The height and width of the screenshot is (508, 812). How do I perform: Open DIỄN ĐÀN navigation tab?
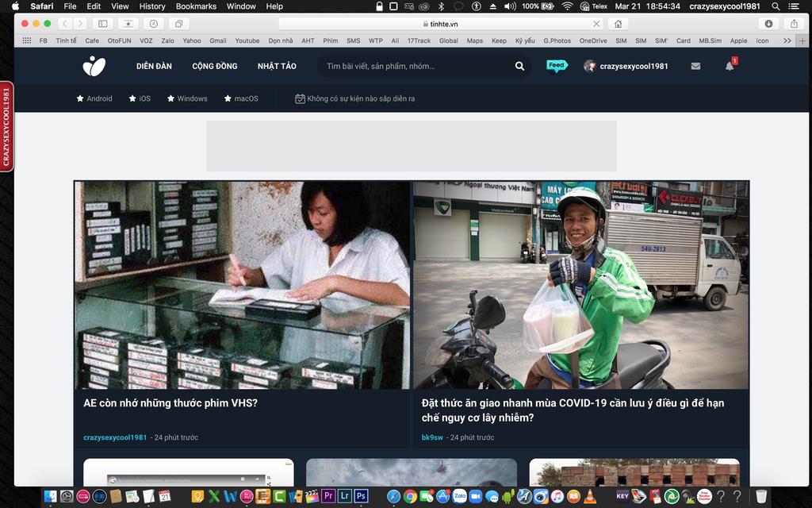tap(154, 67)
